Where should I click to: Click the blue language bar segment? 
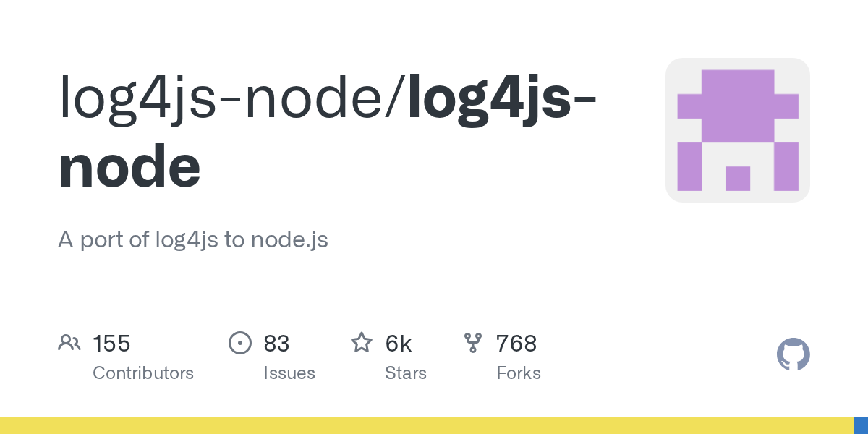[x=861, y=425]
